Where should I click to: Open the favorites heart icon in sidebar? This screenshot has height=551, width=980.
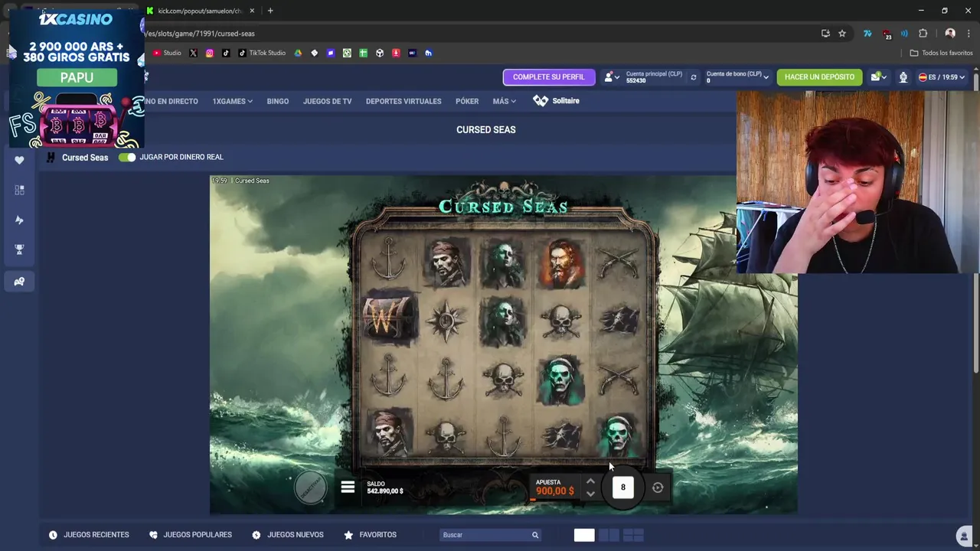[x=19, y=160]
